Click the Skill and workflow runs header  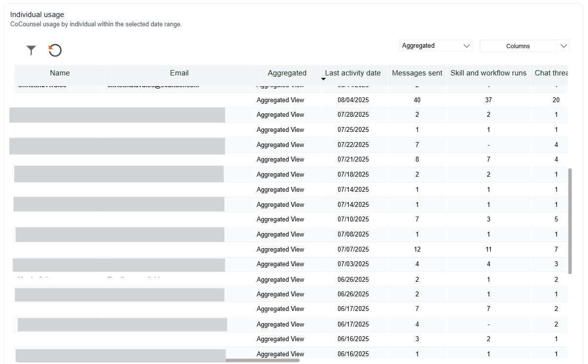pos(488,73)
